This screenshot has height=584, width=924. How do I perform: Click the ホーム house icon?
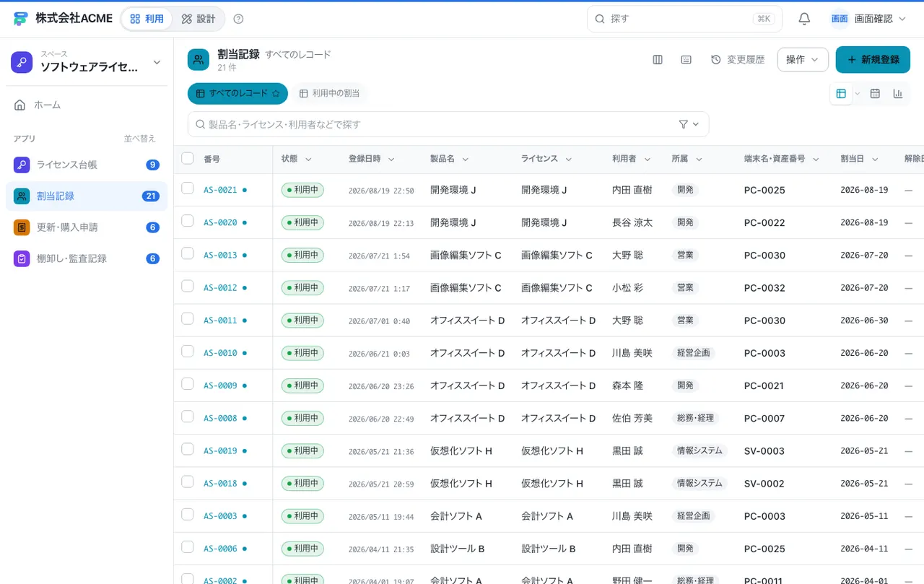20,105
